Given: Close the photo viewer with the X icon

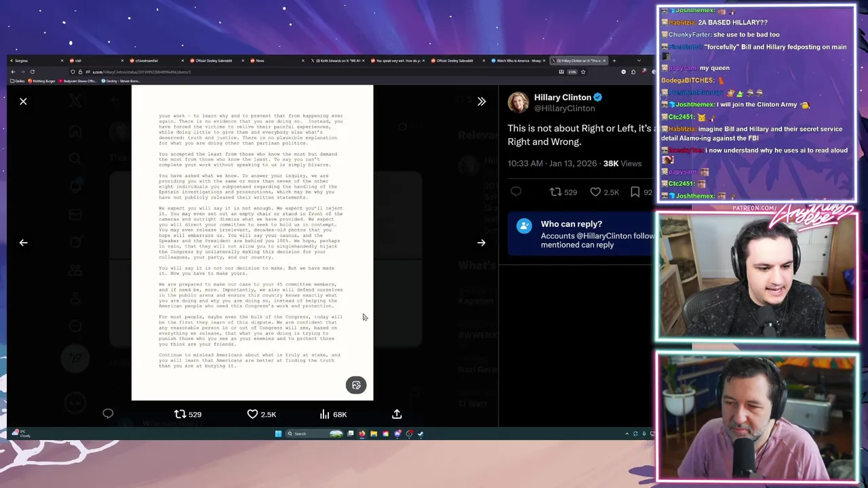Looking at the screenshot, I should click(x=23, y=102).
